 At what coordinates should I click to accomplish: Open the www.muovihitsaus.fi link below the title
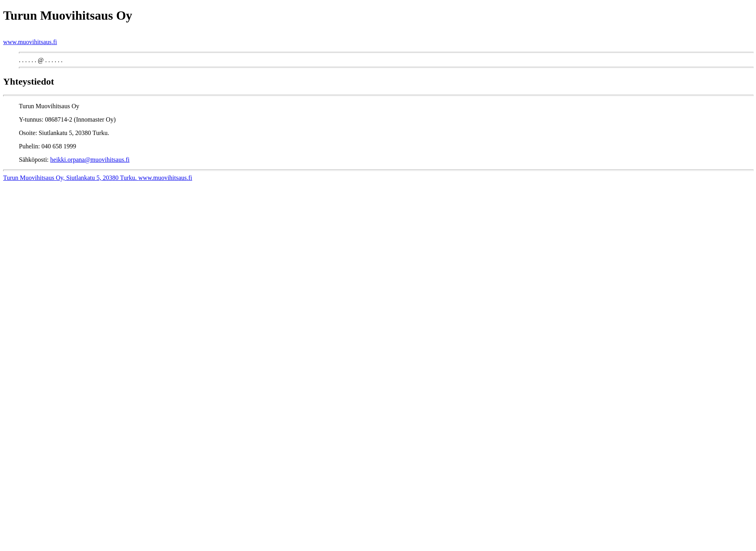pos(30,42)
